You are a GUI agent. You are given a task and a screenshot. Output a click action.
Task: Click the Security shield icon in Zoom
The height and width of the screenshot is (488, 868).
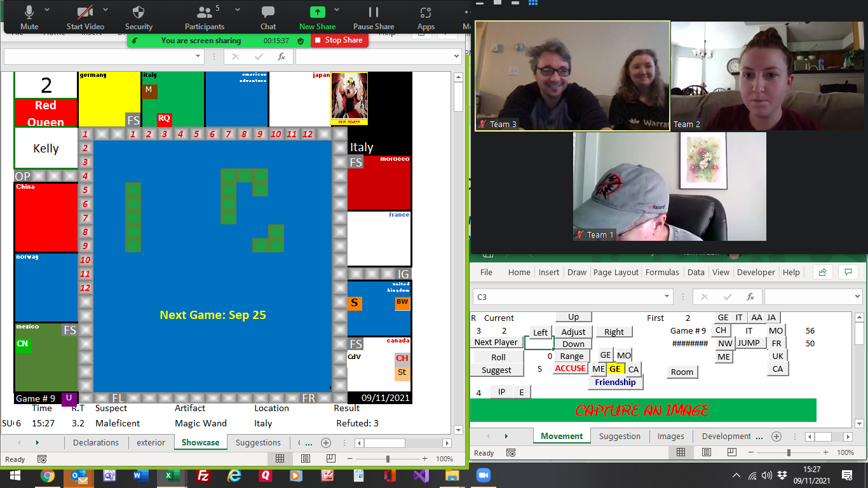139,13
